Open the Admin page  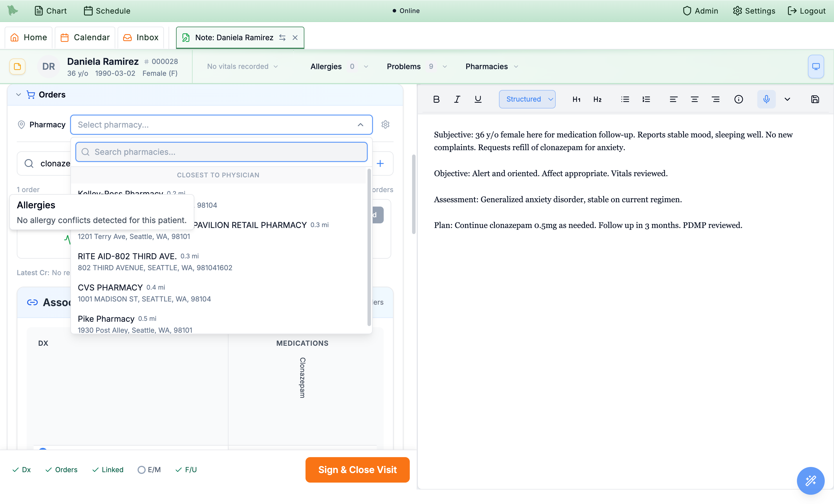pos(700,11)
